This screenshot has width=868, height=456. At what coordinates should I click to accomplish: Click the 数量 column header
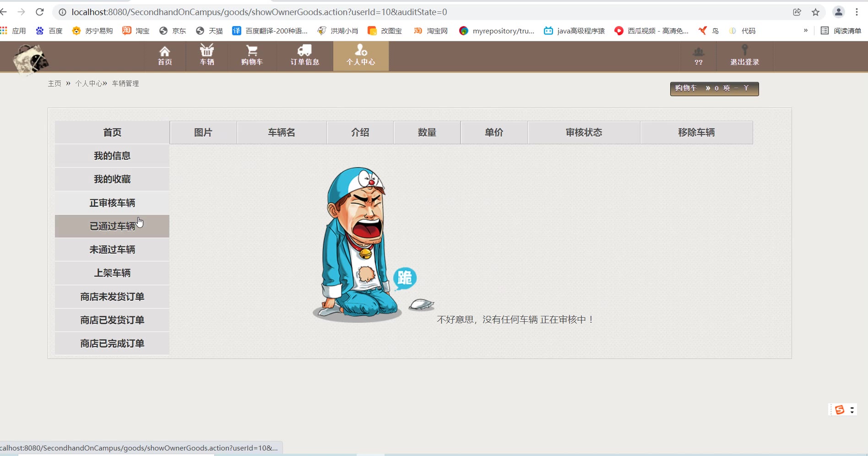pos(427,132)
